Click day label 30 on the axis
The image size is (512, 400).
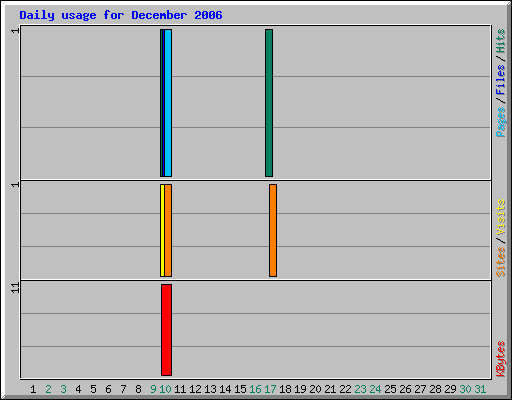pyautogui.click(x=465, y=389)
